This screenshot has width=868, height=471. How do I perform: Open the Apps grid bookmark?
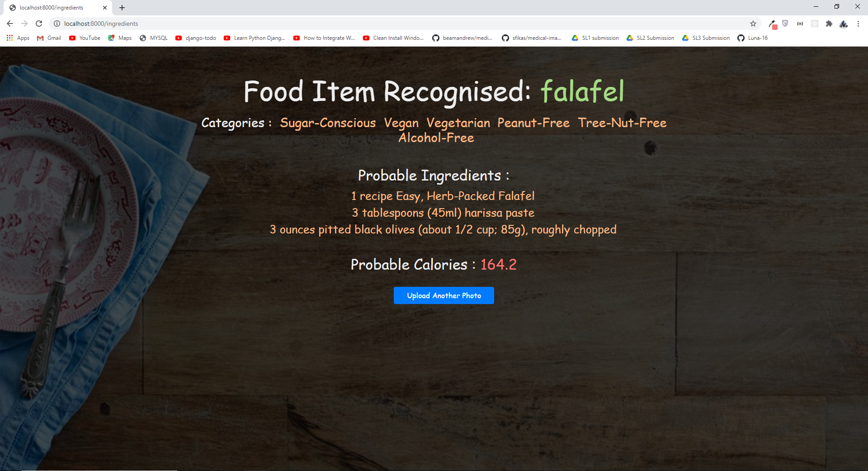[18, 38]
